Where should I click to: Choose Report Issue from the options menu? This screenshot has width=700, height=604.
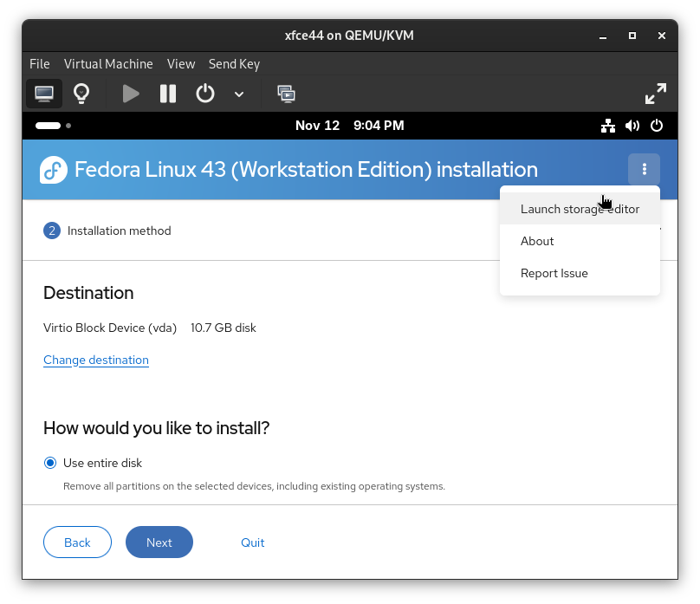580,273
